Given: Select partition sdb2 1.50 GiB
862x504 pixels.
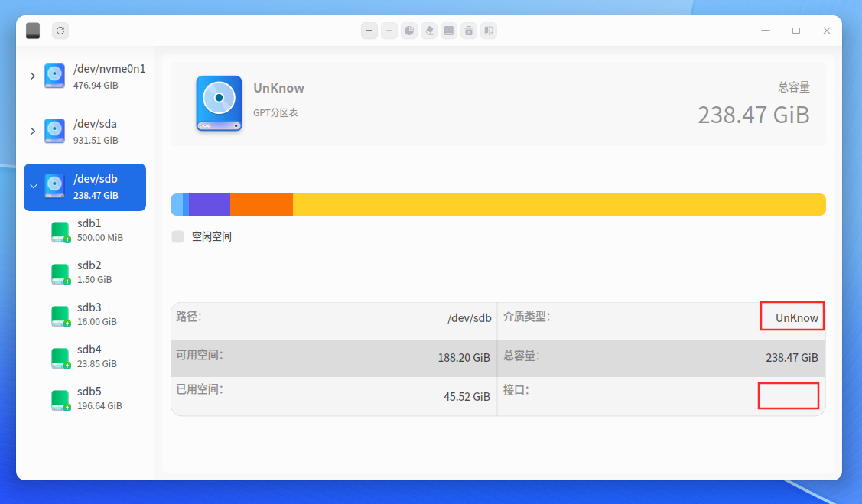Looking at the screenshot, I should 85,272.
